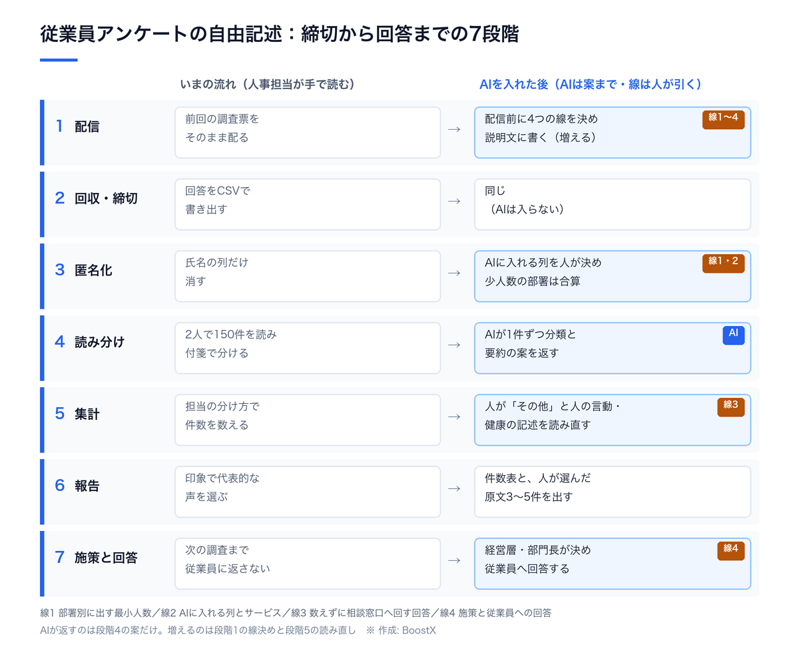Click the orange badge 線3
The width and height of the screenshot is (799, 672).
tap(730, 406)
